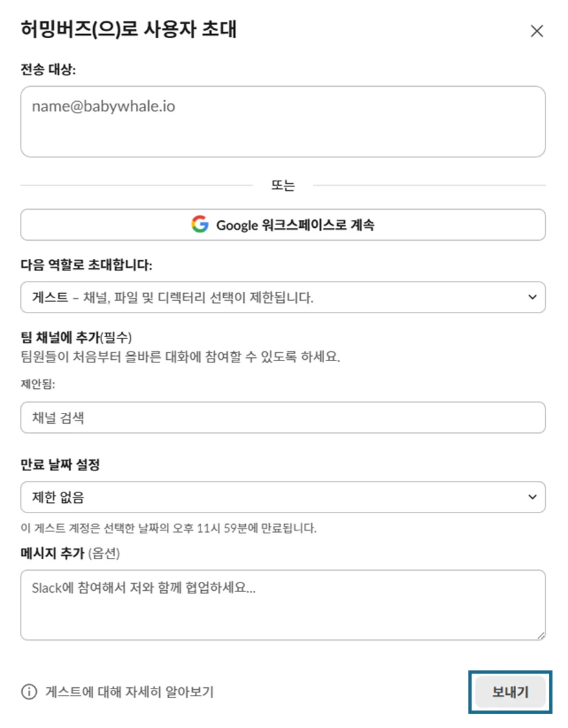Click the 메시지 추가 (옵션) label

point(71,553)
